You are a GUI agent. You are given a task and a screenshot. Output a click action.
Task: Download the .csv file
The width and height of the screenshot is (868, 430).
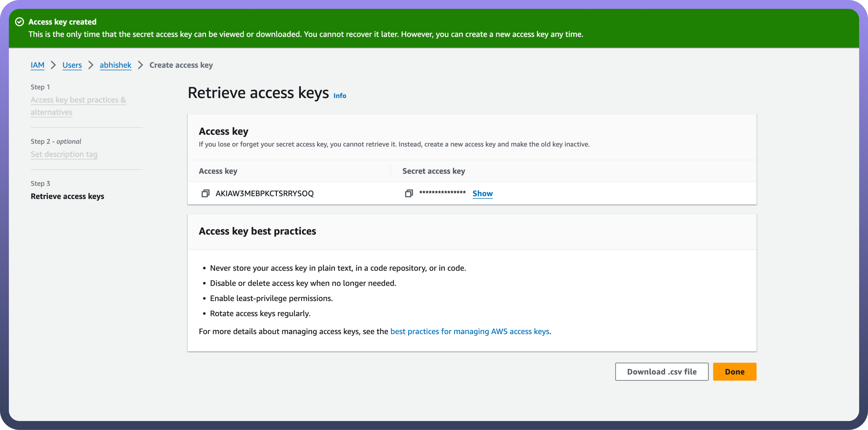tap(661, 372)
